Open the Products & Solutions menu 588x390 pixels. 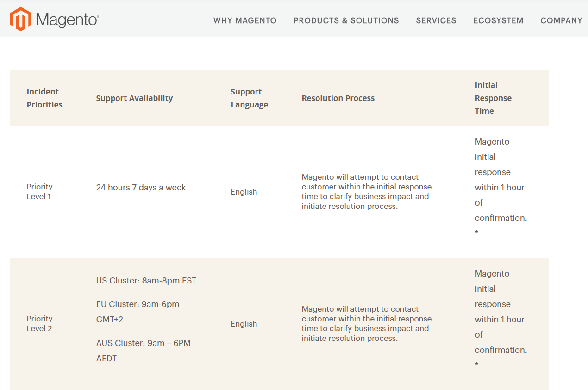point(346,20)
